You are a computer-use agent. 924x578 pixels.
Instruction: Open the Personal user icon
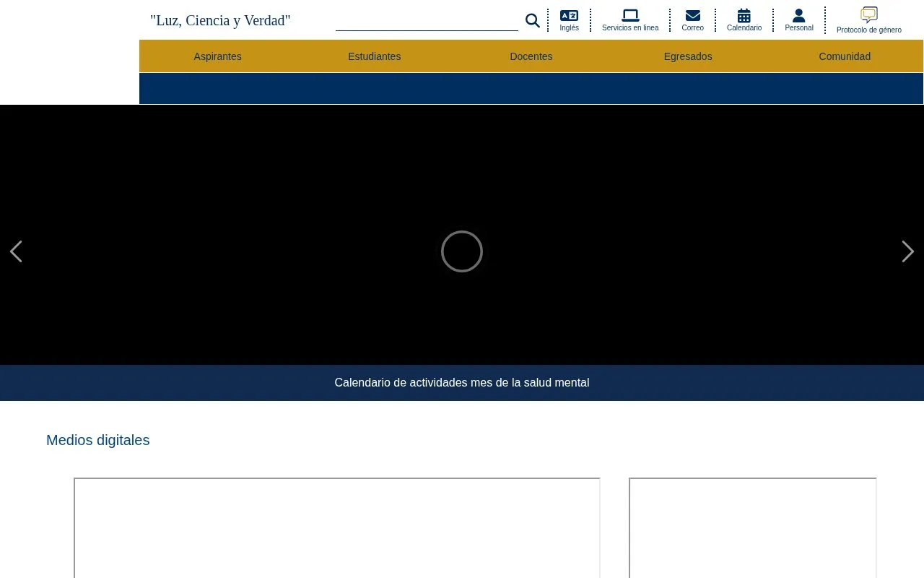point(798,15)
